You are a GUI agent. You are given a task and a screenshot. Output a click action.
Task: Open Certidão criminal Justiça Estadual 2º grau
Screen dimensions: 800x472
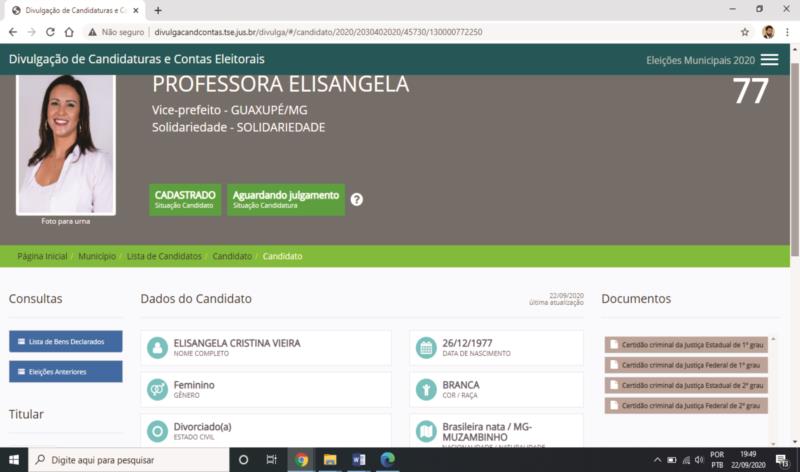(686, 385)
